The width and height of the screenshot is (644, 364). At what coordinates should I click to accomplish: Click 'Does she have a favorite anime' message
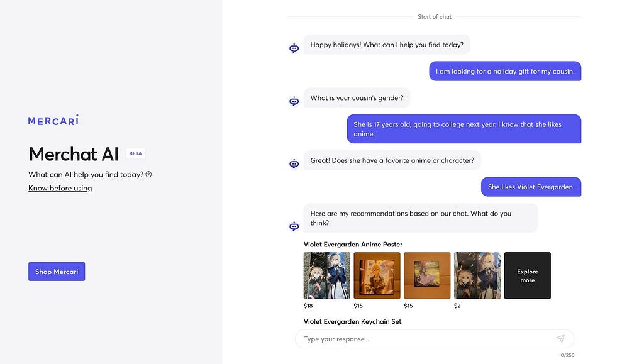[x=392, y=160]
